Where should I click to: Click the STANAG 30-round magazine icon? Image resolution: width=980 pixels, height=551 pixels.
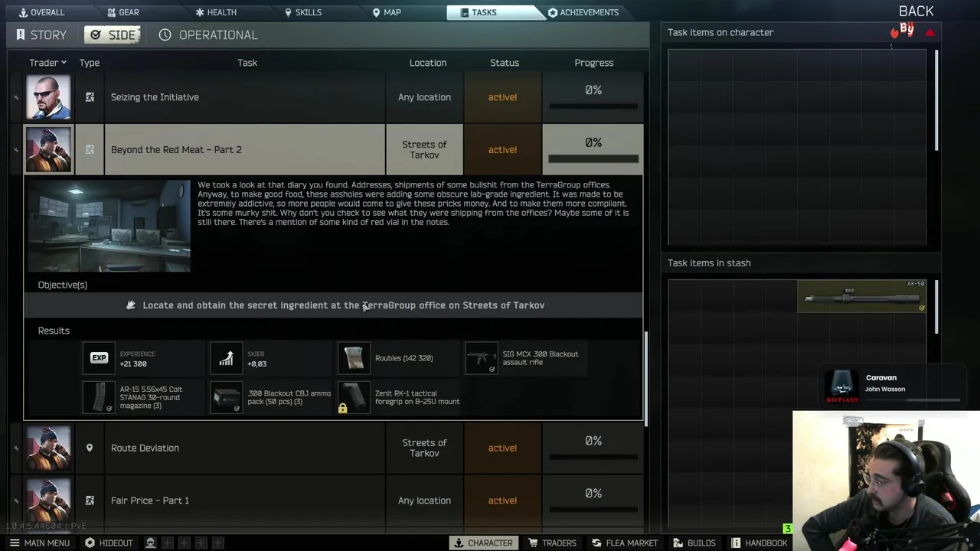click(99, 397)
